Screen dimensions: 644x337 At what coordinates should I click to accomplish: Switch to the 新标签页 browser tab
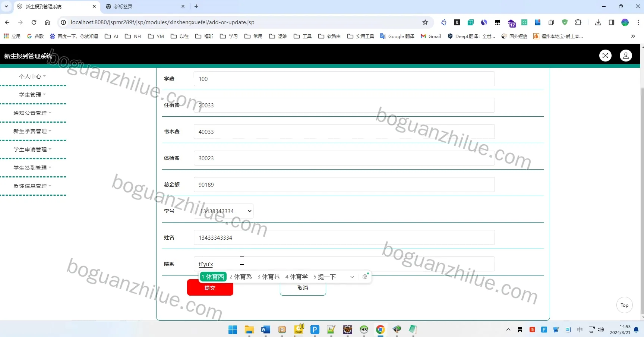tap(145, 6)
